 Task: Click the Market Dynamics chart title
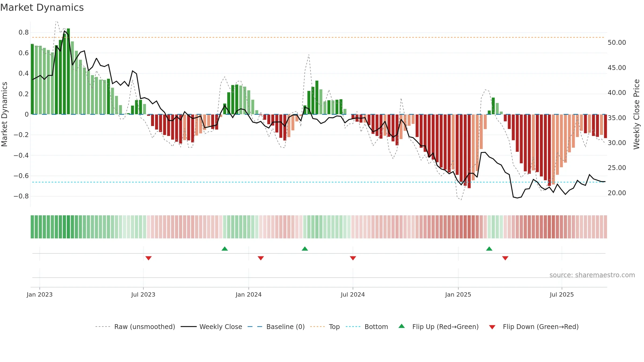click(42, 8)
